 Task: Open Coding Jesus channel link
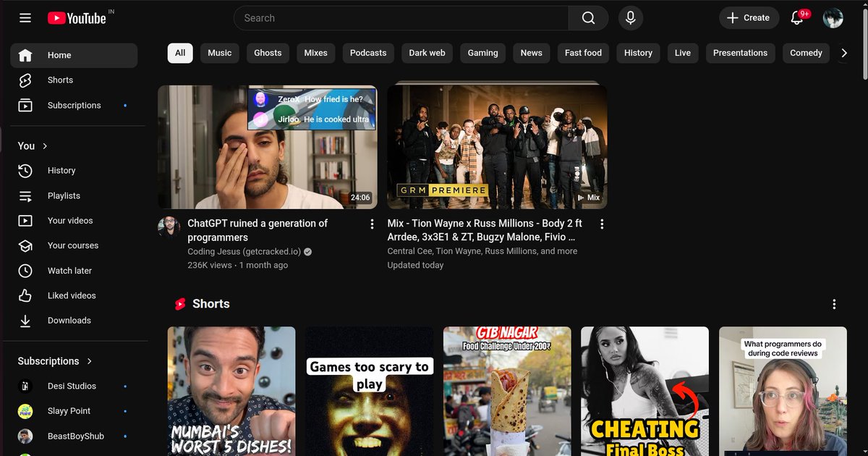pos(244,251)
